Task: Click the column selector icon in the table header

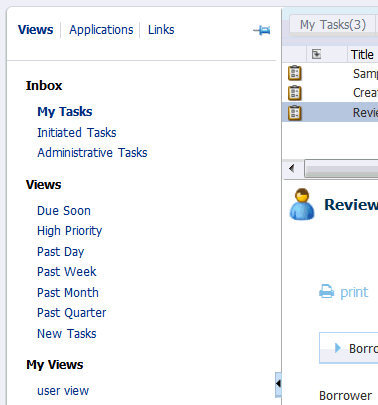Action: click(x=316, y=54)
